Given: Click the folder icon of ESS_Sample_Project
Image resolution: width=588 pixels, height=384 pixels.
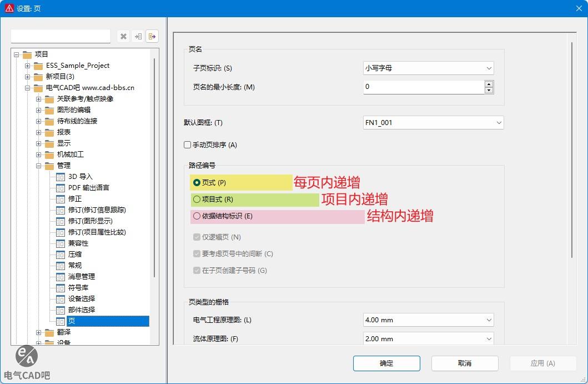Looking at the screenshot, I should (x=38, y=66).
